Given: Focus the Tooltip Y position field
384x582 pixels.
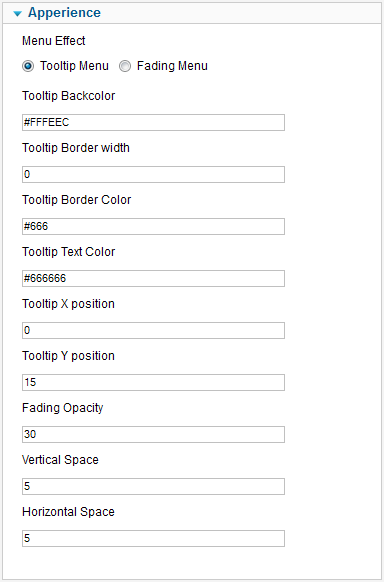Looking at the screenshot, I should tap(153, 382).
